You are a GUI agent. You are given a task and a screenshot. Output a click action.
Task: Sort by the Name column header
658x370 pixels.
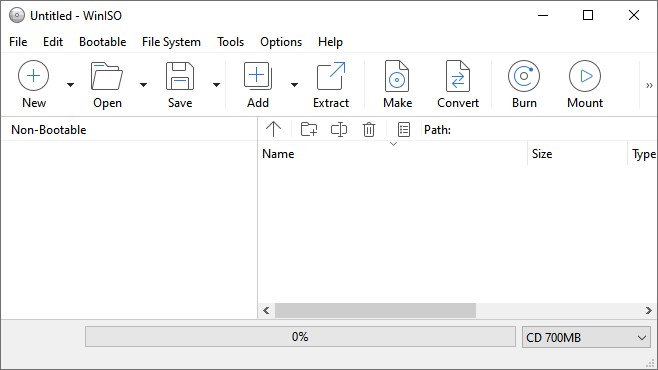[x=392, y=154]
